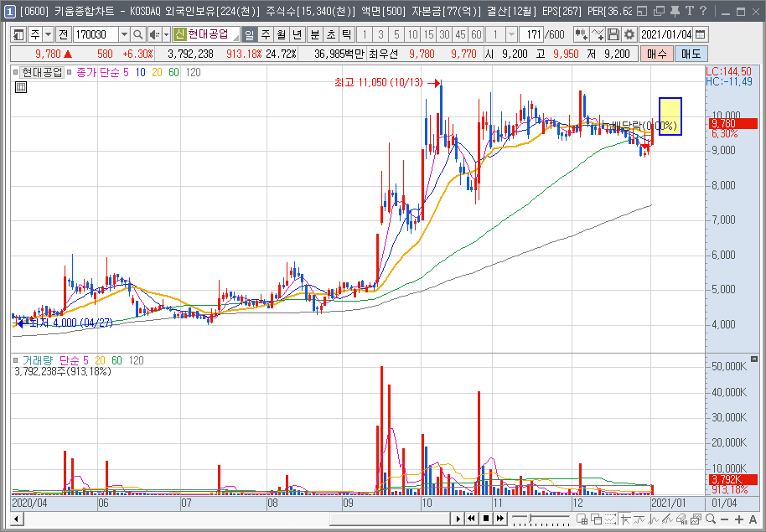
Task: Click the date field showing 2021/01/04
Action: 666,34
